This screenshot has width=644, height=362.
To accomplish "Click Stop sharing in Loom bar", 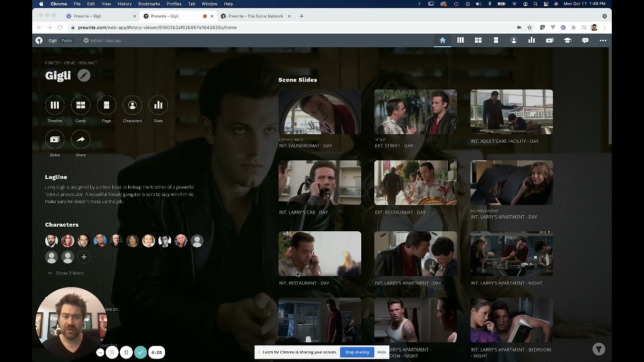I will pos(357,352).
